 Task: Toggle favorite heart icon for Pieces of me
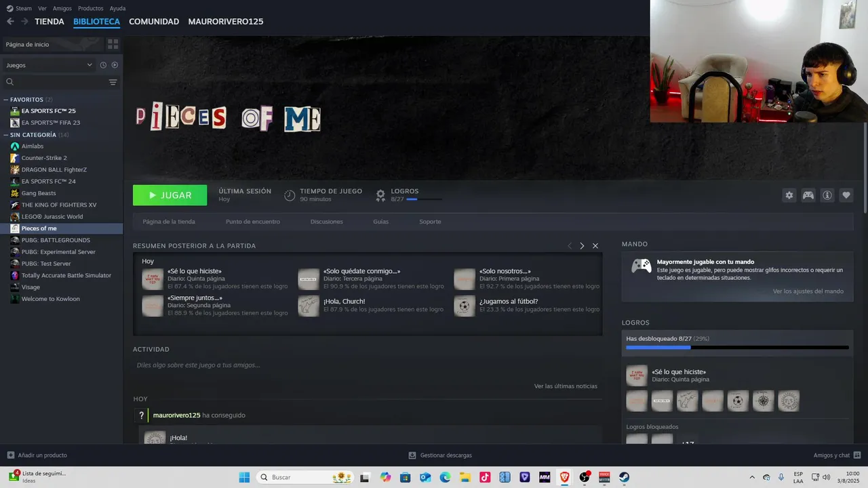[846, 195]
